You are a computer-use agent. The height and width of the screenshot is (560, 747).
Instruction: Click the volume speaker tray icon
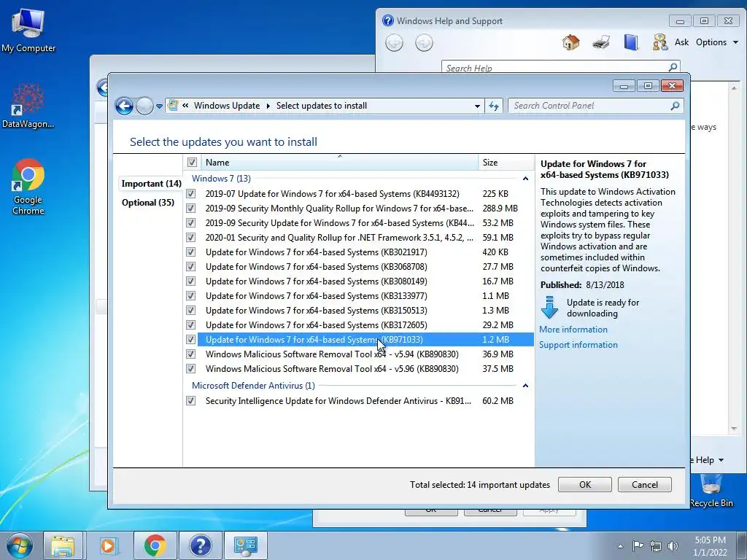[x=673, y=546]
